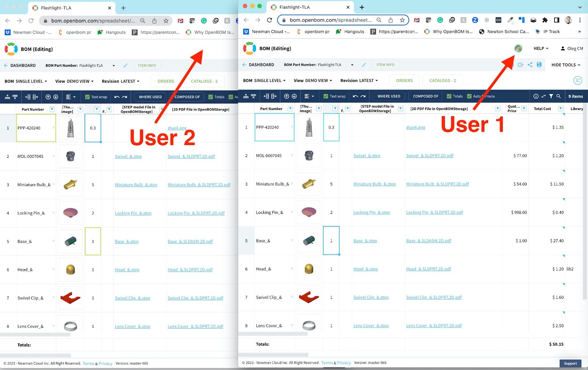Click WHERE USED button in right window
This screenshot has width=588, height=370.
pos(389,96)
